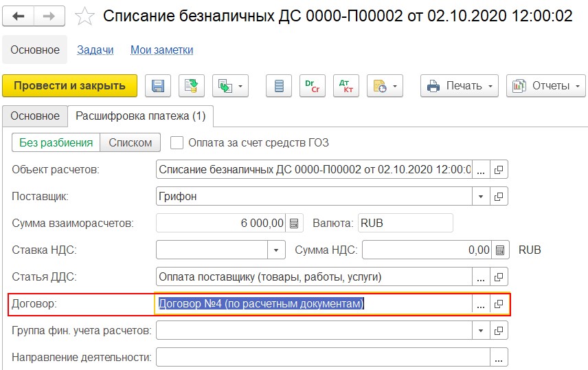Open the Мои заметки link
This screenshot has height=370, width=588.
click(x=162, y=50)
